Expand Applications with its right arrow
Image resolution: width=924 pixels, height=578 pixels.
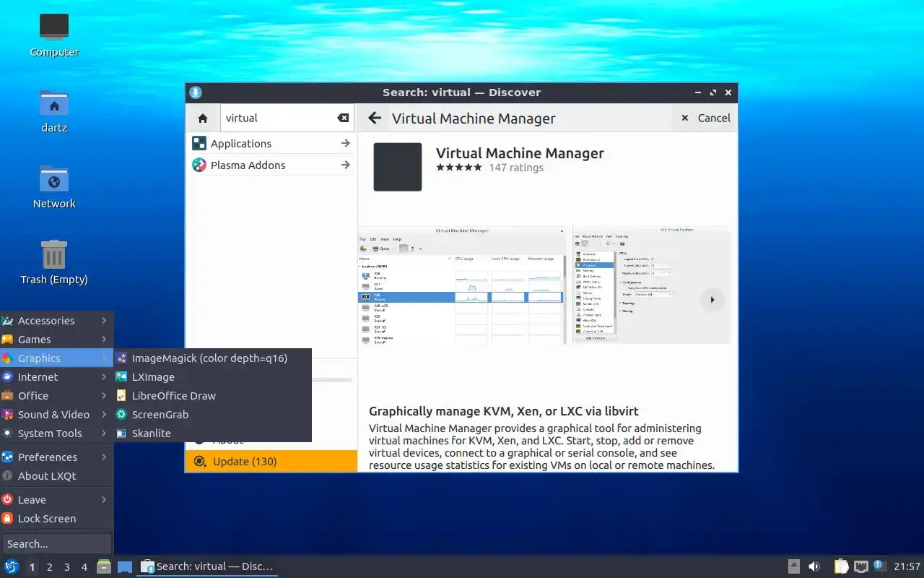pyautogui.click(x=346, y=143)
